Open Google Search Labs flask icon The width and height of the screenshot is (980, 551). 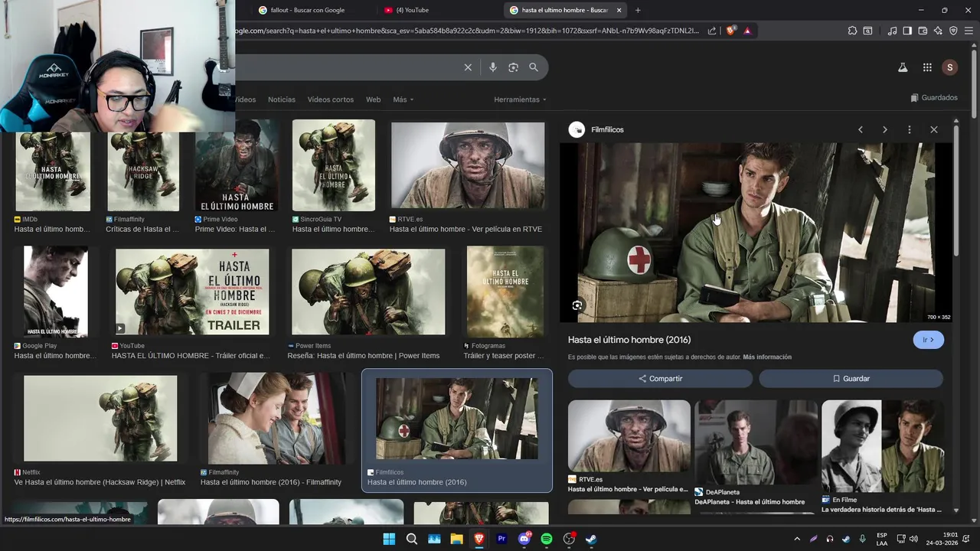903,67
